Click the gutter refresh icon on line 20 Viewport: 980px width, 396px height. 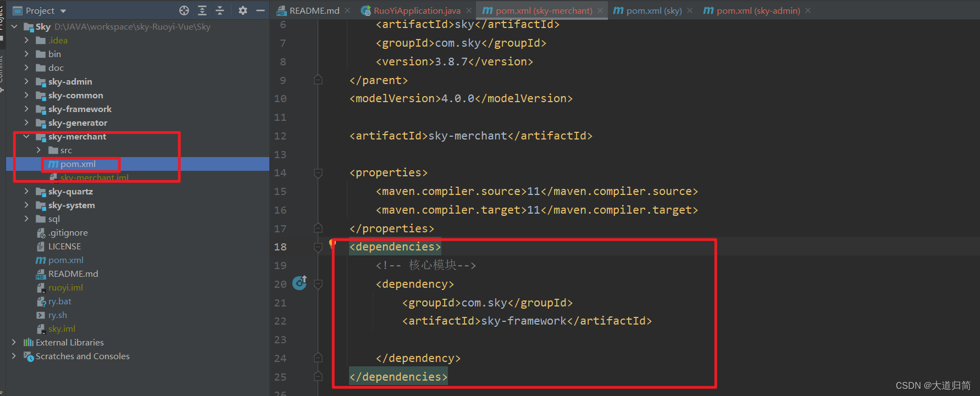coord(300,283)
